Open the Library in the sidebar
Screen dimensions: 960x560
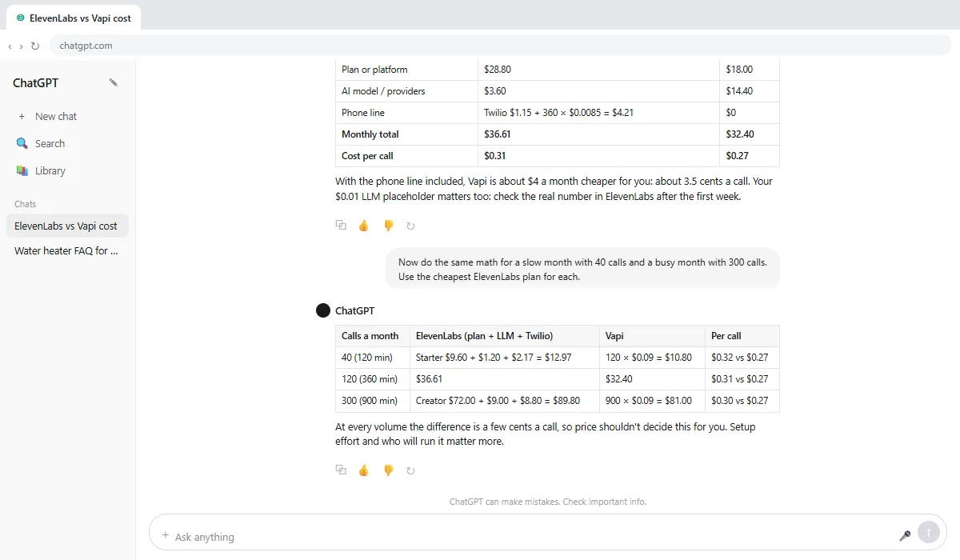(67, 170)
